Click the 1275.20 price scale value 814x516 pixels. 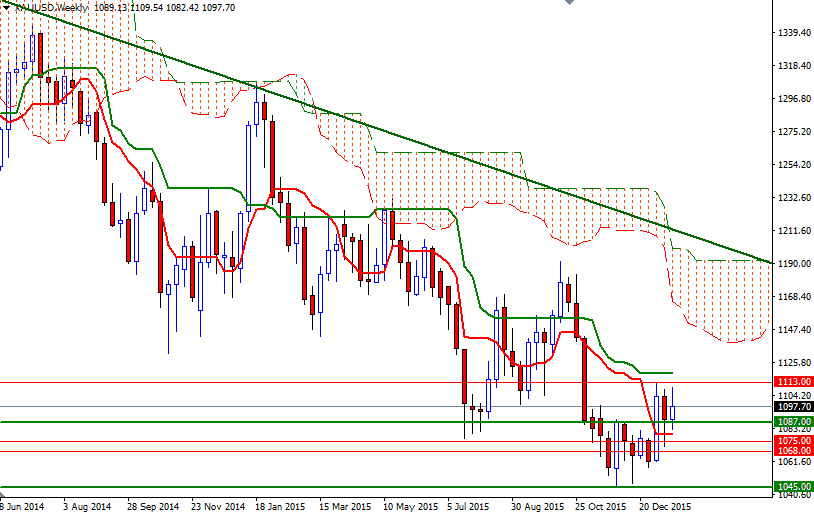(794, 132)
